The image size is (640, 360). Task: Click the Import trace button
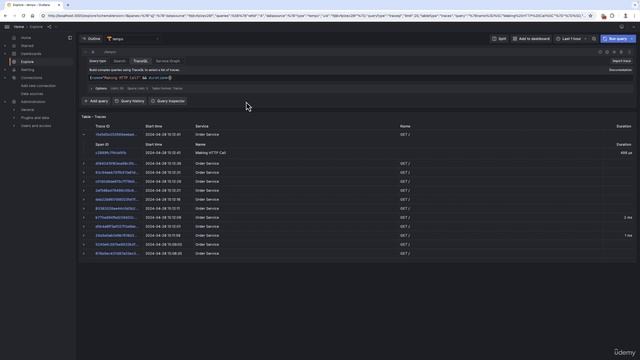621,61
